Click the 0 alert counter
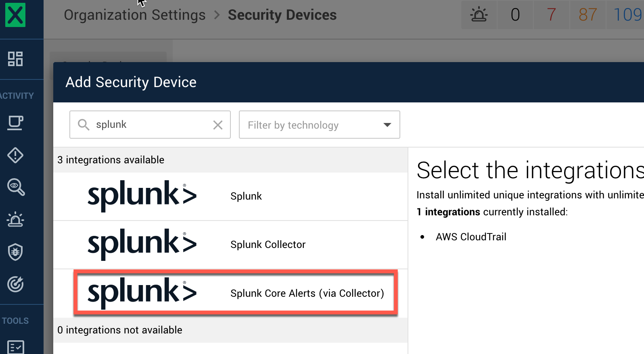The height and width of the screenshot is (354, 644). pyautogui.click(x=515, y=15)
